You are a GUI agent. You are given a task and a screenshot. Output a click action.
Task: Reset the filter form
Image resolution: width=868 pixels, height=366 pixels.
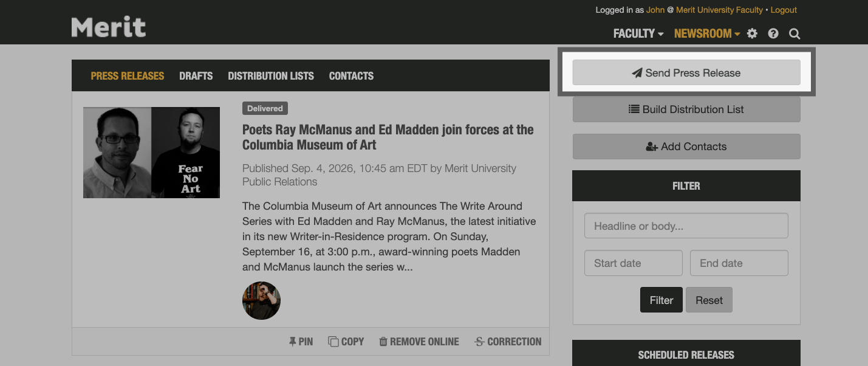709,300
